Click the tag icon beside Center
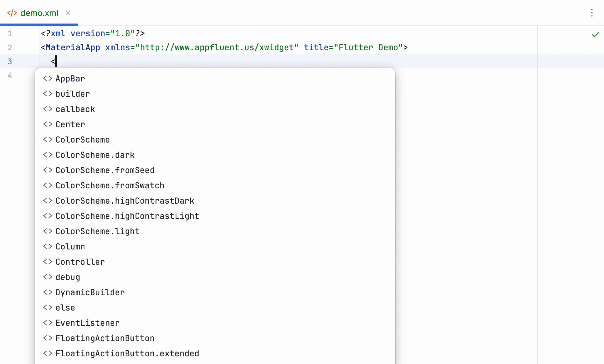The width and height of the screenshot is (604, 364). point(48,124)
